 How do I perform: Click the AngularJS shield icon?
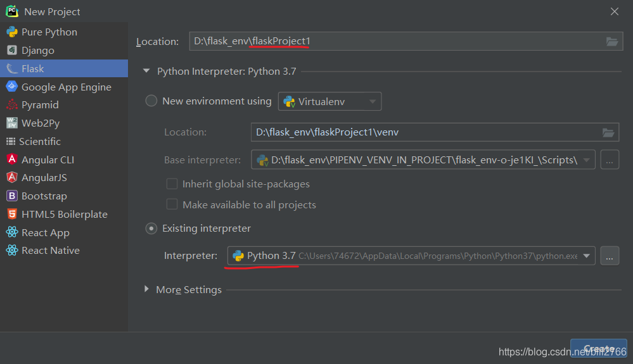(12, 177)
